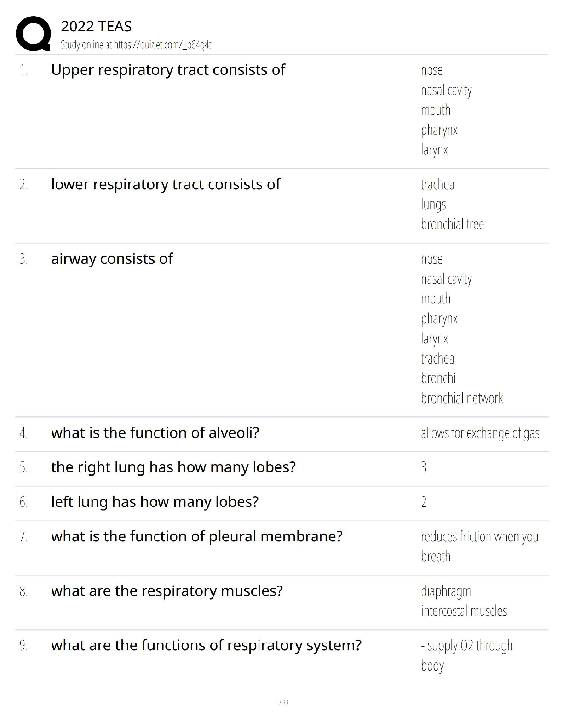Select "the right lung has how many lobes?"
The width and height of the screenshot is (563, 728).
point(173,467)
